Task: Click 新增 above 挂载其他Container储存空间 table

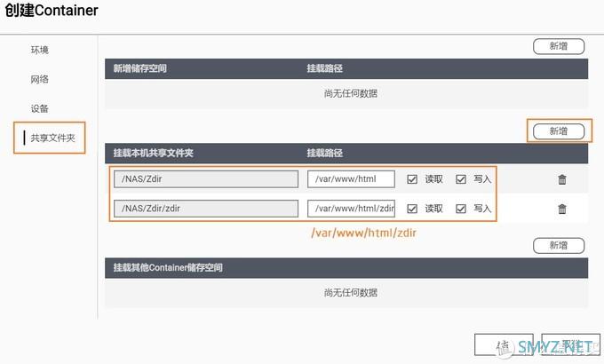Action: tap(559, 245)
